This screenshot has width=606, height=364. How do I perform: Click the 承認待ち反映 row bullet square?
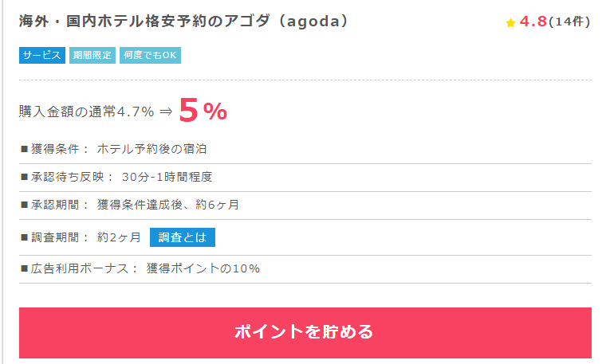[x=24, y=177]
